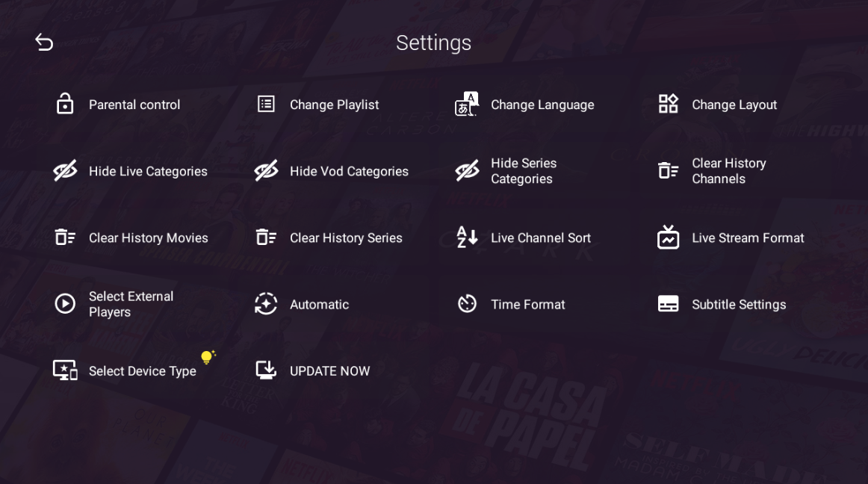This screenshot has height=484, width=868.
Task: Hide Live Categories using the crossed-eye option
Action: pos(65,170)
